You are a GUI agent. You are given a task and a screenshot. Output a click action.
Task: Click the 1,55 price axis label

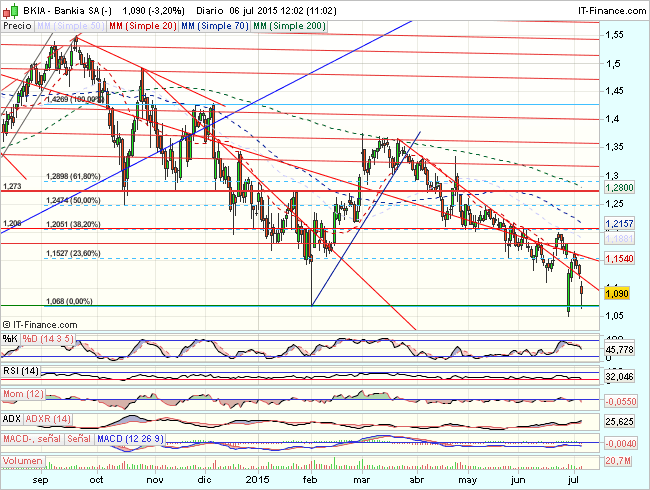click(x=614, y=35)
